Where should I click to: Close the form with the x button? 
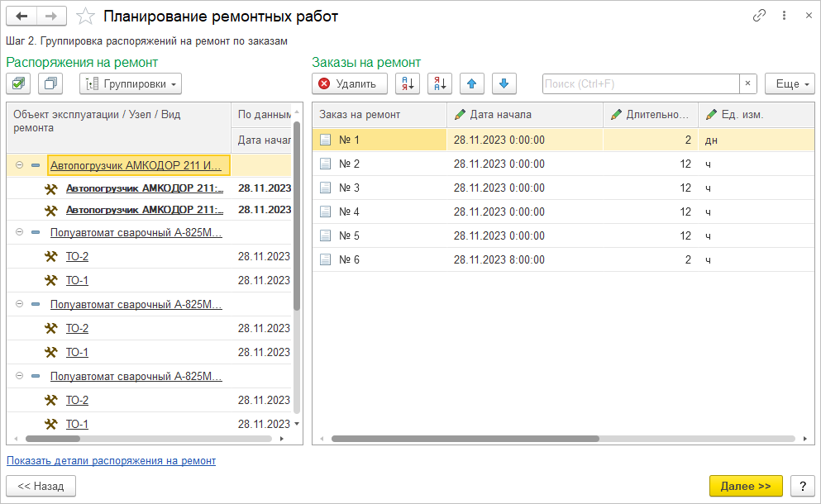(809, 16)
